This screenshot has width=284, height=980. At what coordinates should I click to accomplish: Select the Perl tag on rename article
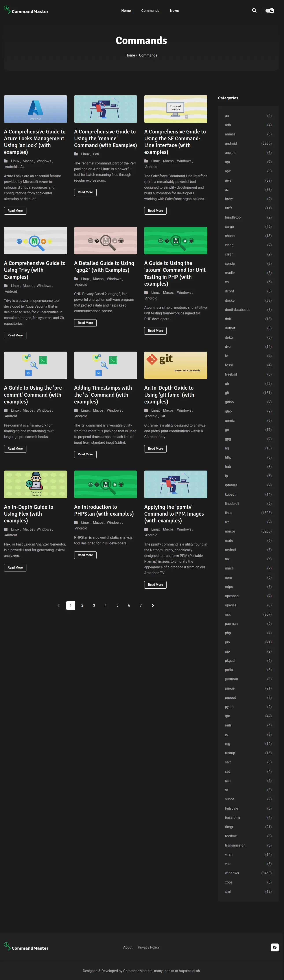click(96, 154)
